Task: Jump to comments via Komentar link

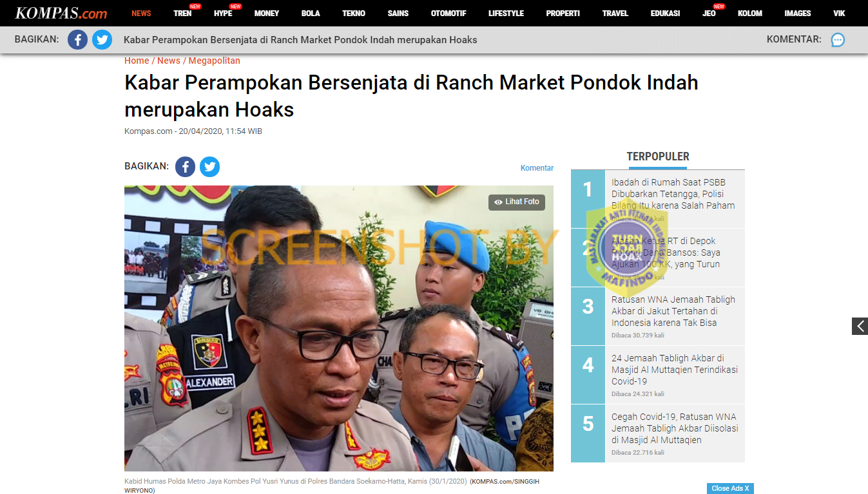Action: (x=537, y=168)
